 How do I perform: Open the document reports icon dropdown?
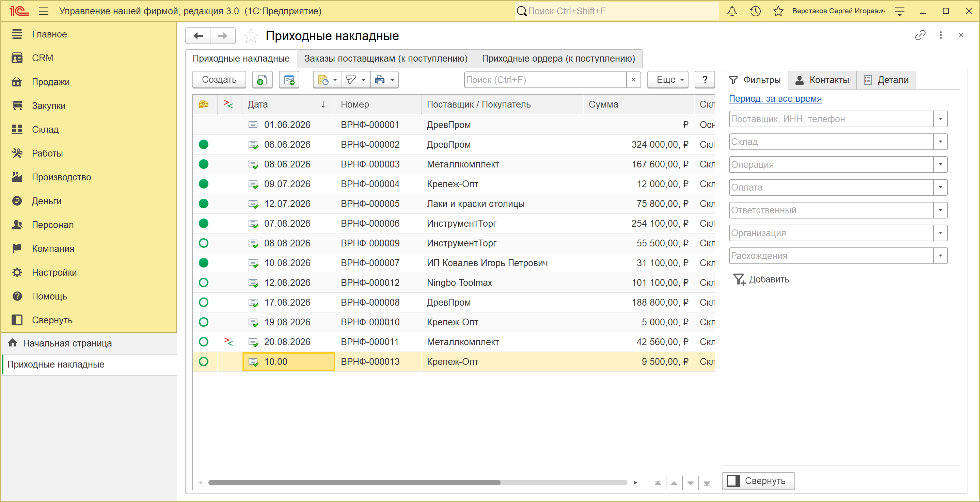tap(327, 80)
